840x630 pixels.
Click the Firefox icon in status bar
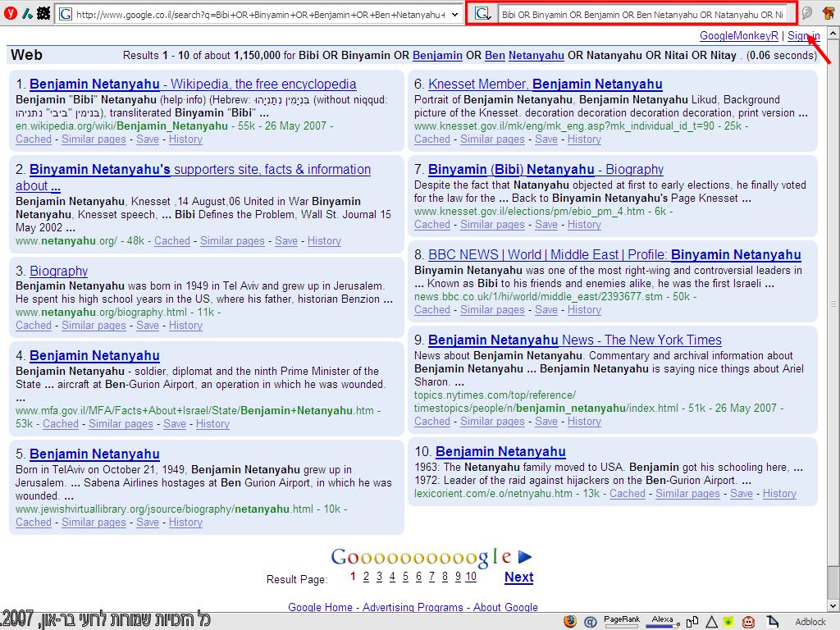[x=570, y=622]
